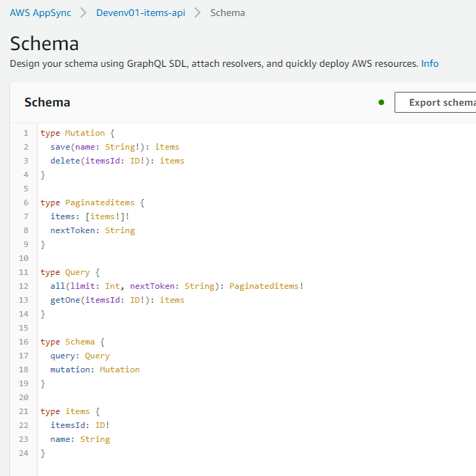Click the breadcrumb chevron after AWS AppSync

pos(84,13)
